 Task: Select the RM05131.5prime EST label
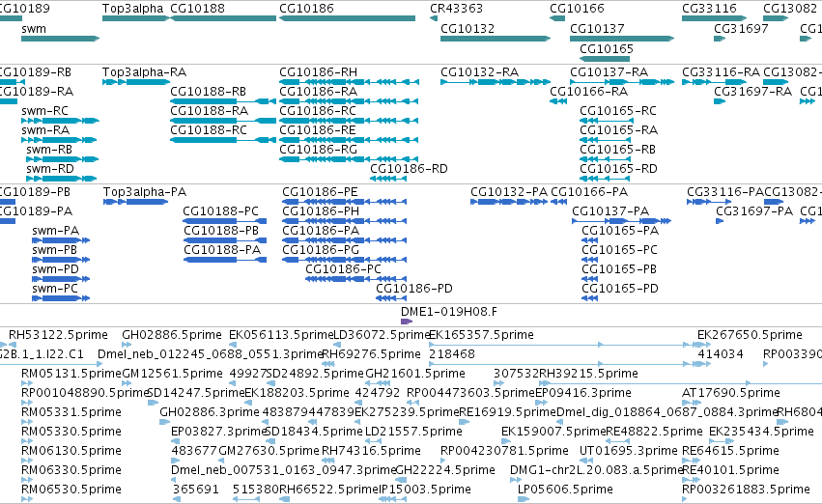click(71, 374)
